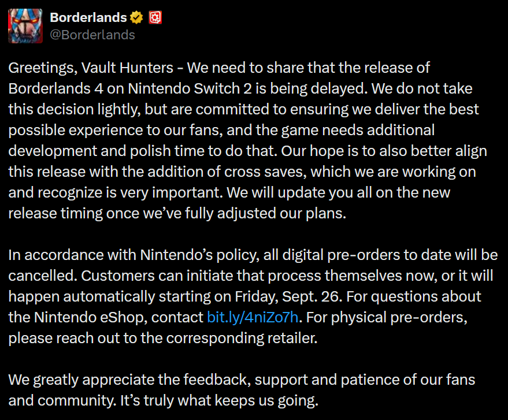Screen dimensions: 508x420
Task: Click the 'physical pre-orders' phrase
Action: point(399,317)
